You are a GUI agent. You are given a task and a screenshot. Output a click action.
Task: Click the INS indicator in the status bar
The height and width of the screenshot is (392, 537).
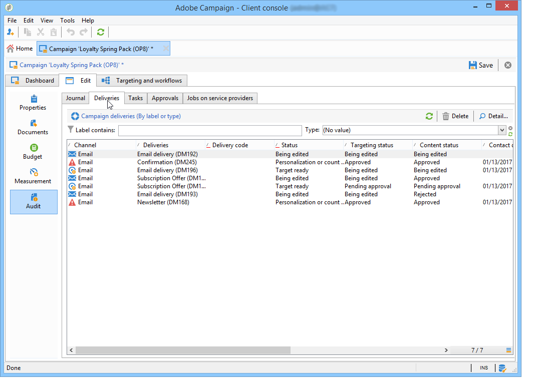point(483,368)
